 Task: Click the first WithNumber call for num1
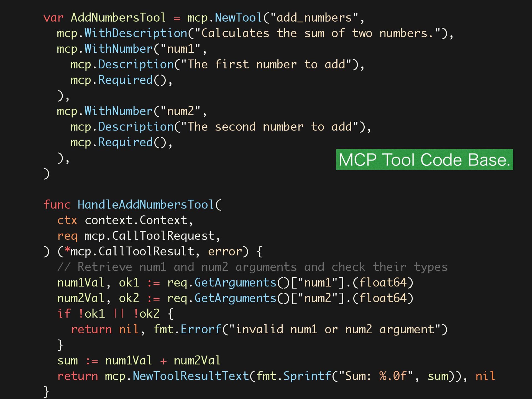point(118,49)
